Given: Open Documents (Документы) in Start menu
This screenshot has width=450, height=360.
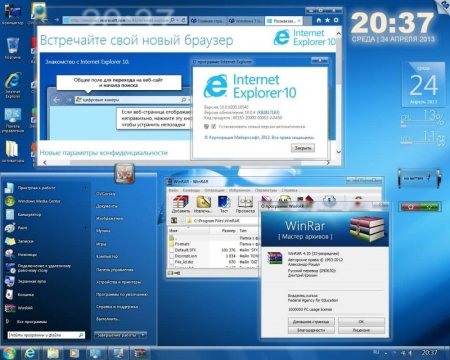Looking at the screenshot, I should (x=107, y=206).
